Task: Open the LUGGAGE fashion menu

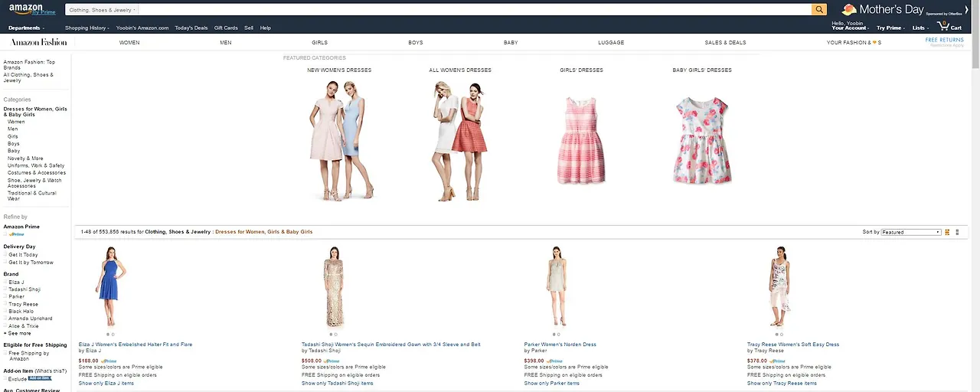Action: pyautogui.click(x=611, y=43)
